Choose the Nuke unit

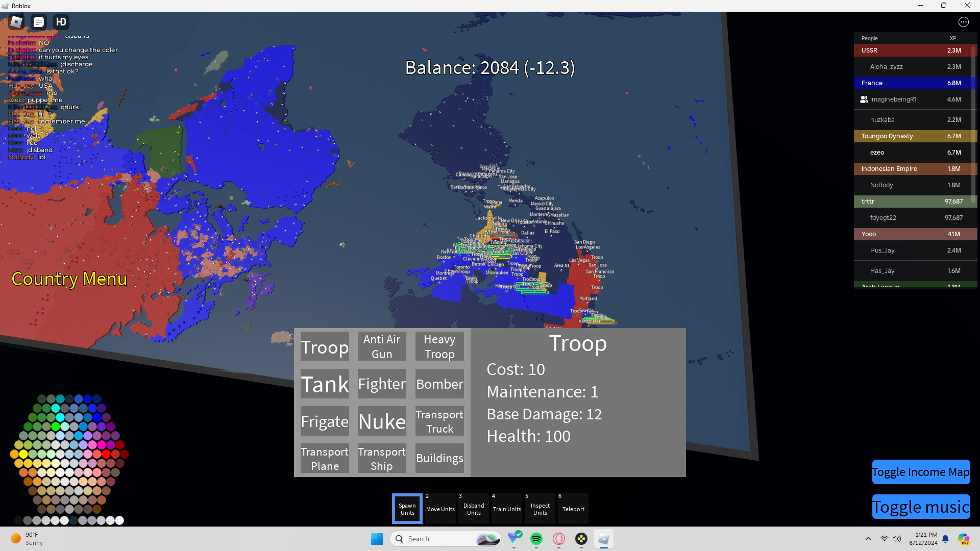click(382, 421)
